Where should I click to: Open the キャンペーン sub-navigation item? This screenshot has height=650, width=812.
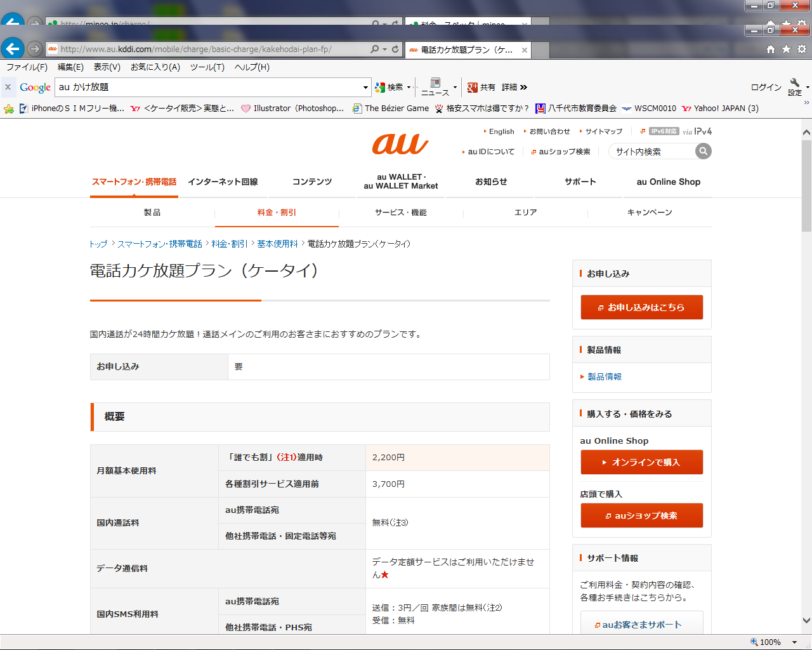[x=650, y=212]
